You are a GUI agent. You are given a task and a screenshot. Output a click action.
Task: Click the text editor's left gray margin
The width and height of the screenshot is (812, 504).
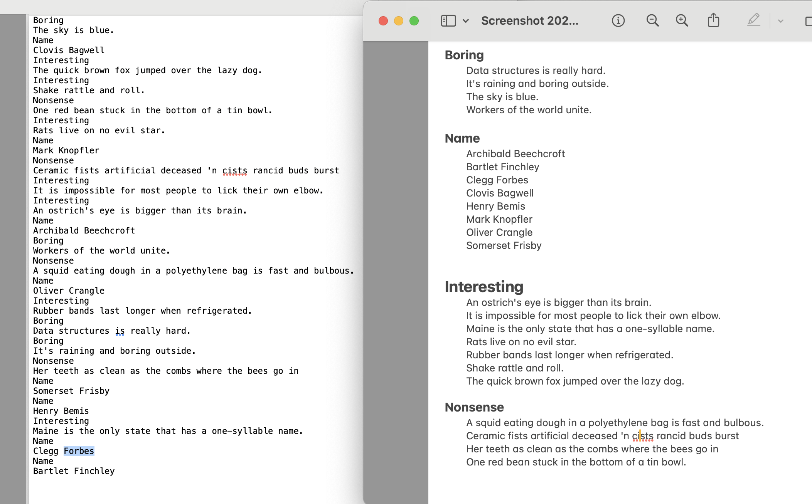point(13,250)
